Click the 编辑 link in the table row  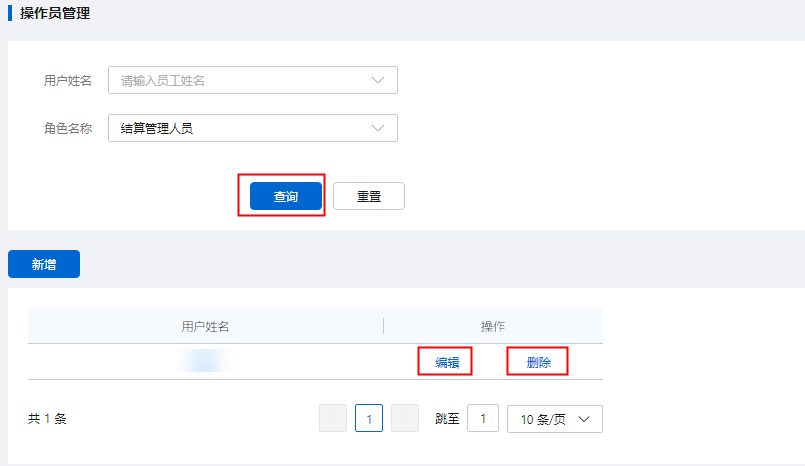[447, 362]
